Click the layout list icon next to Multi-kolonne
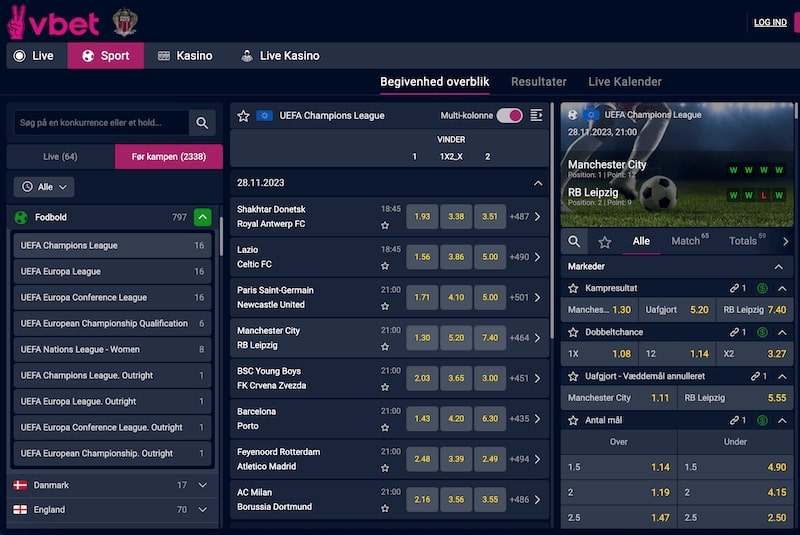Image resolution: width=800 pixels, height=535 pixels. pos(536,116)
